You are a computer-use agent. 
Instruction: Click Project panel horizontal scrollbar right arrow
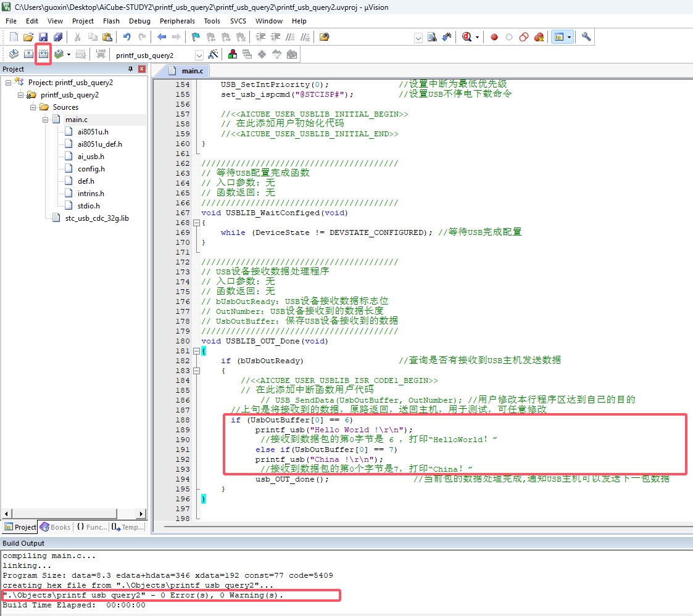point(141,514)
